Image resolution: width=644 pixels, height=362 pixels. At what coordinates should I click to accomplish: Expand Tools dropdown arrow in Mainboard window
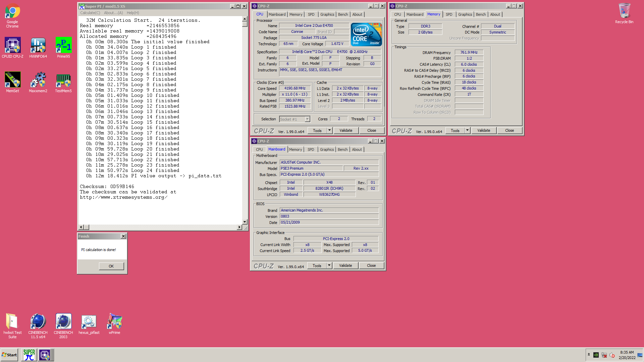[x=329, y=266]
